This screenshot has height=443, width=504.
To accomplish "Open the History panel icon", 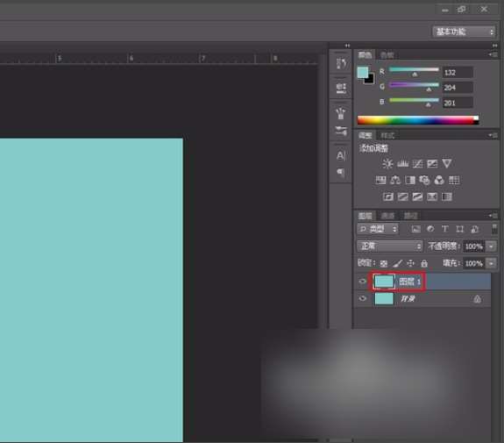I will (x=341, y=64).
